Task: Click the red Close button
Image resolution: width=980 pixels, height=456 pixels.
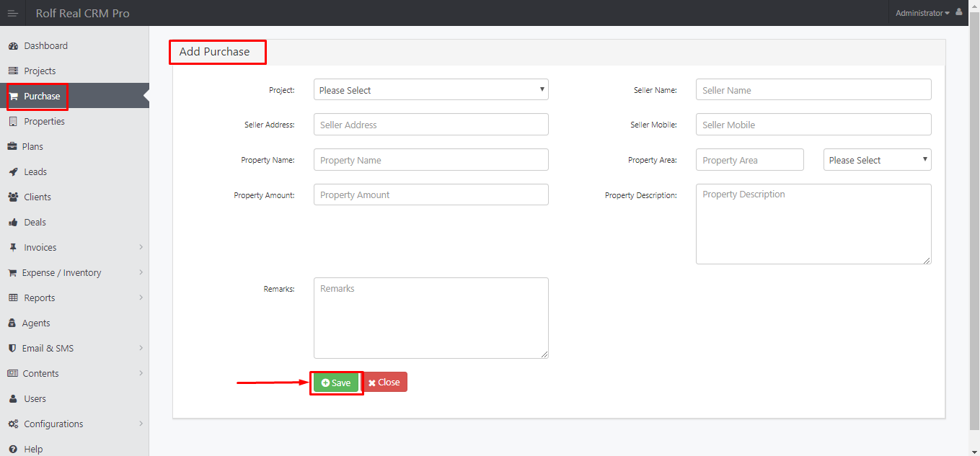Action: [384, 382]
